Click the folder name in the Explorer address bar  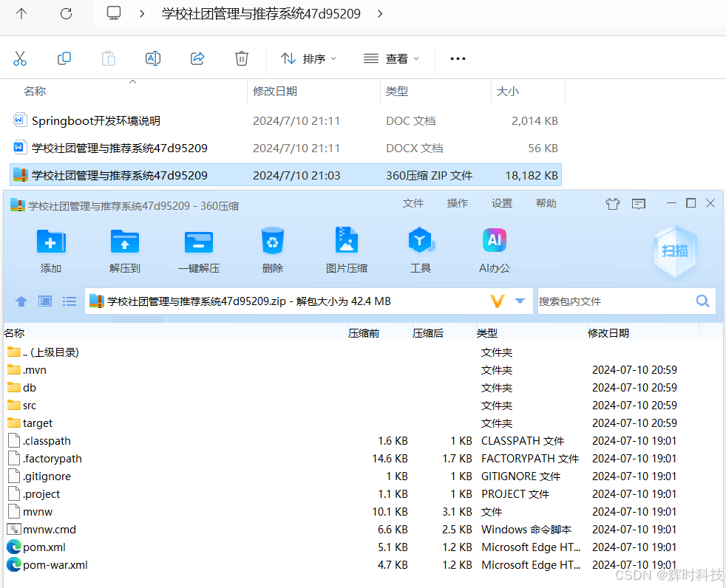(261, 14)
